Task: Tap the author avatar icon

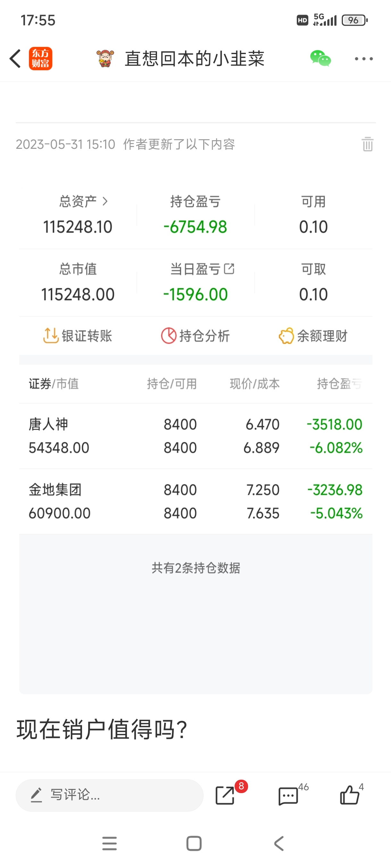Action: [x=105, y=59]
